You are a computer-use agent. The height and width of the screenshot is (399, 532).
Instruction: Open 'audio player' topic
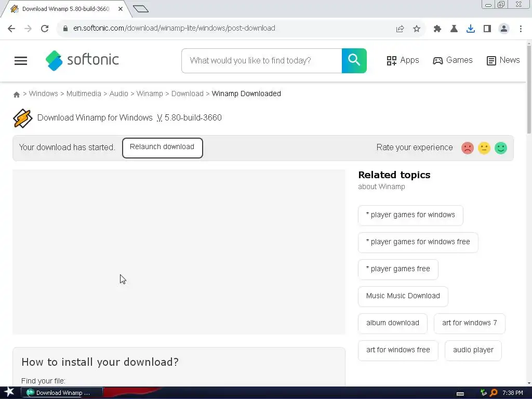473,351
